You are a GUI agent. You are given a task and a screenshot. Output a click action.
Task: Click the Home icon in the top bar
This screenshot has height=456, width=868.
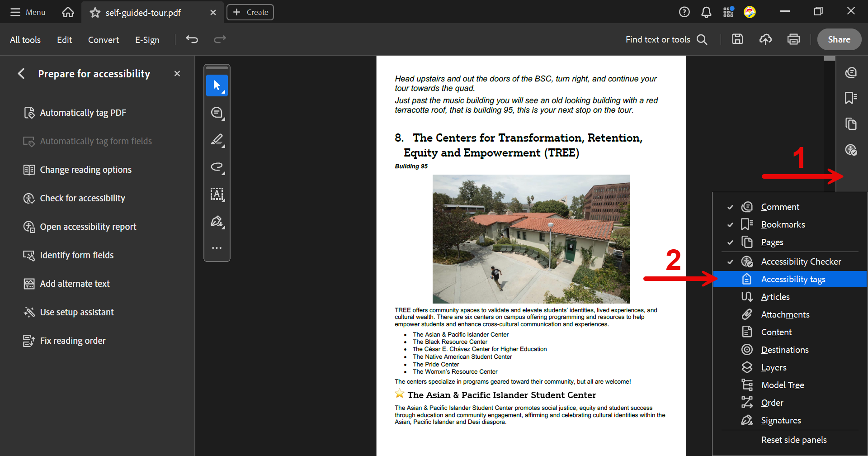[x=68, y=12]
